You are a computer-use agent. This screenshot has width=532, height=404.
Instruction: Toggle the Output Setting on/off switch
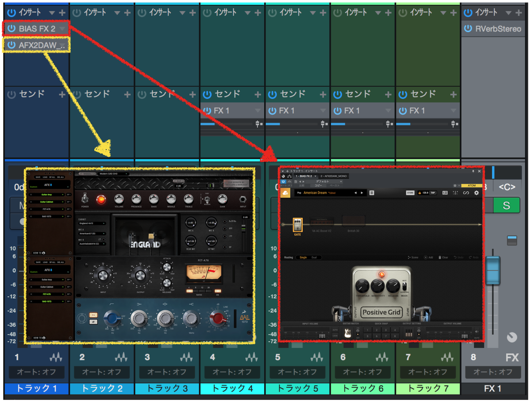coord(419,332)
